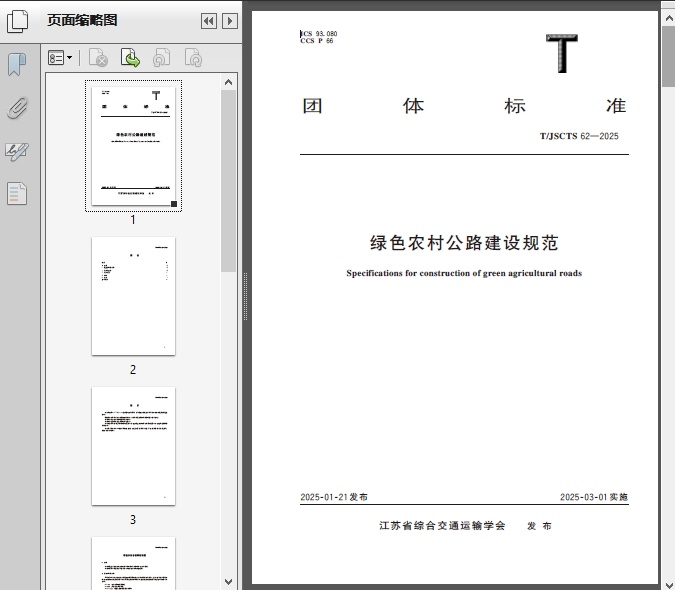The image size is (675, 590).
Task: Open the document content panel icon
Action: click(17, 193)
